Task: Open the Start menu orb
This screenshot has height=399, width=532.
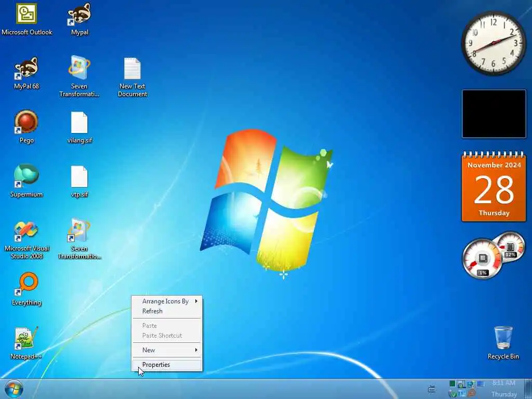Action: [14, 389]
